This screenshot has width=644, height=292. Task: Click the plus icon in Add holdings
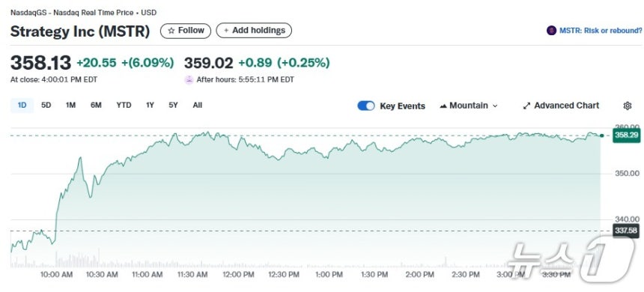226,31
